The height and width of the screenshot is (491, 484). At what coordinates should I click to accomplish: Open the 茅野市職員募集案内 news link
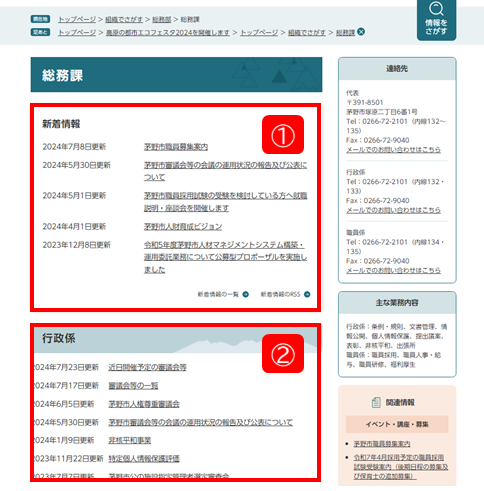[176, 147]
